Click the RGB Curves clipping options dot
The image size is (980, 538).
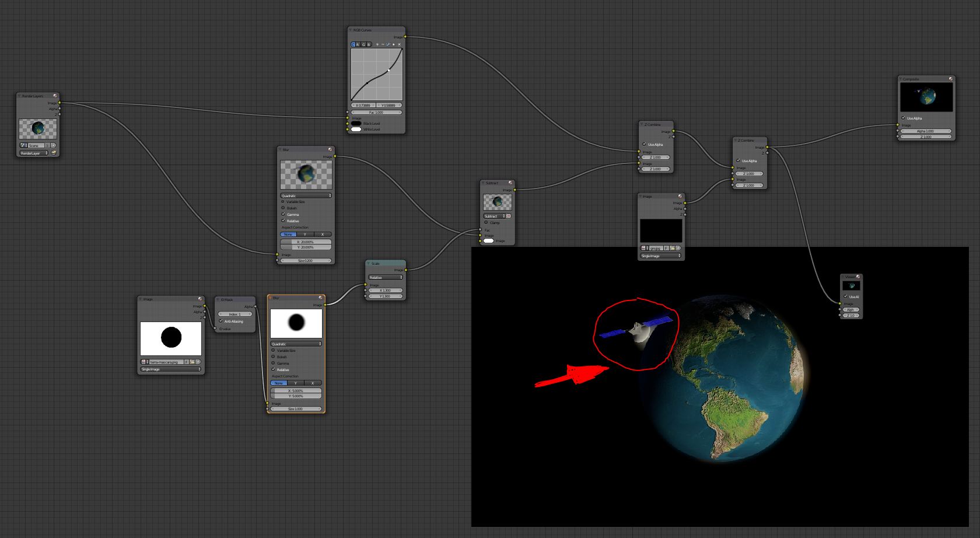[393, 44]
